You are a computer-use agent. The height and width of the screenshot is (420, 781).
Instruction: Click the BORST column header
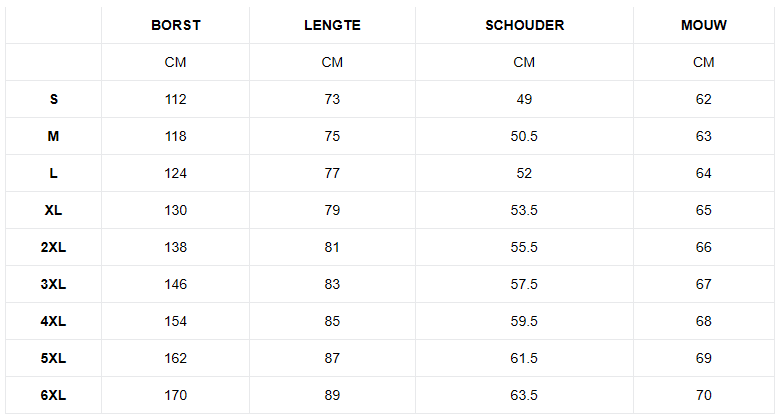pyautogui.click(x=176, y=25)
